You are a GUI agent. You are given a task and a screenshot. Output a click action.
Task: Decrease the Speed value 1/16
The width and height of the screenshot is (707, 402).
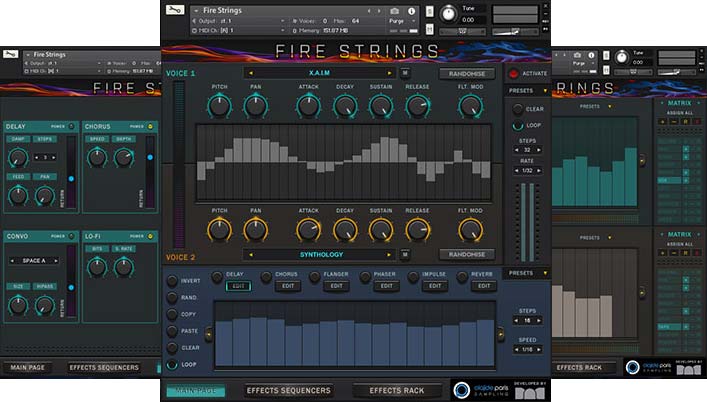(516, 350)
